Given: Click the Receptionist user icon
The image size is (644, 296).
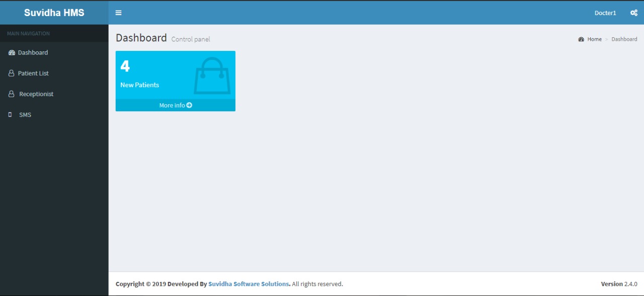Looking at the screenshot, I should [11, 94].
